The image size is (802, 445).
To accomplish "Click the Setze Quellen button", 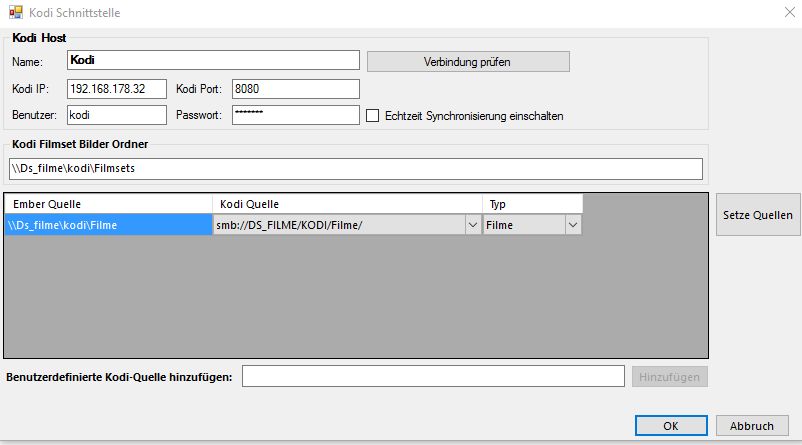I will pyautogui.click(x=758, y=215).
